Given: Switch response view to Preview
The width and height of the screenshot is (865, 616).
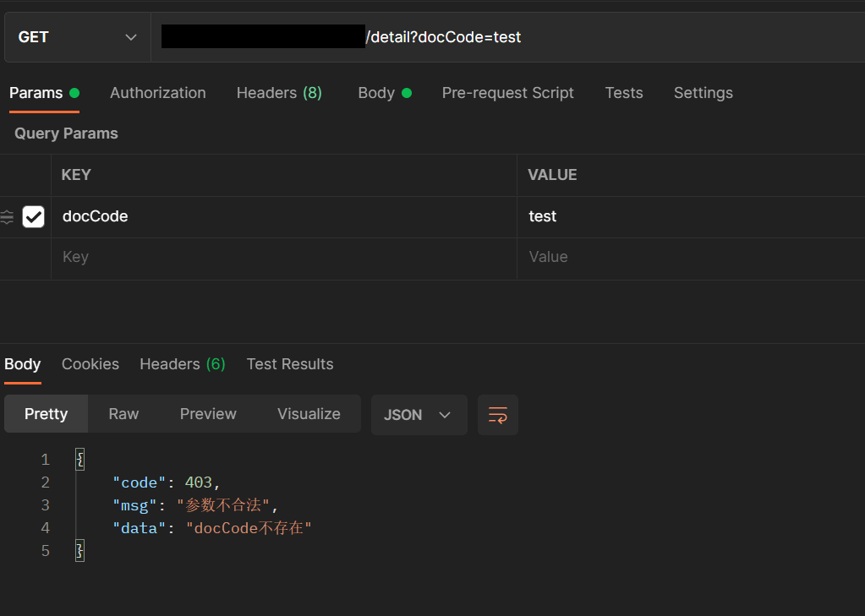Looking at the screenshot, I should [208, 414].
